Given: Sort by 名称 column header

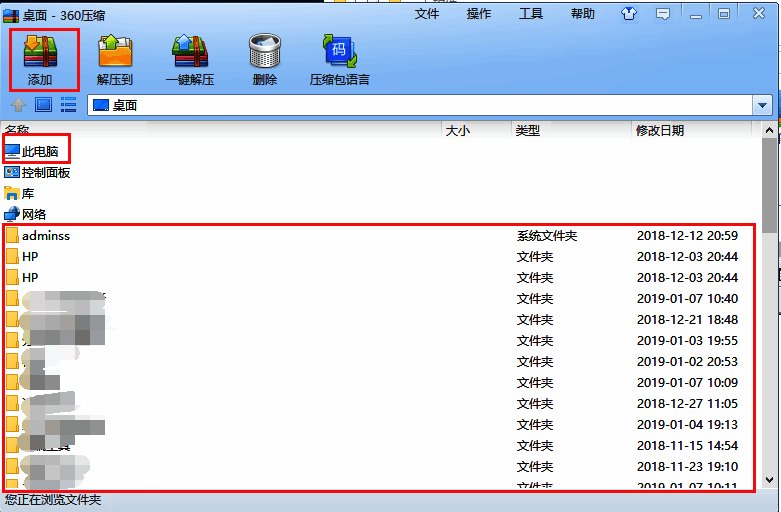Looking at the screenshot, I should [221, 130].
